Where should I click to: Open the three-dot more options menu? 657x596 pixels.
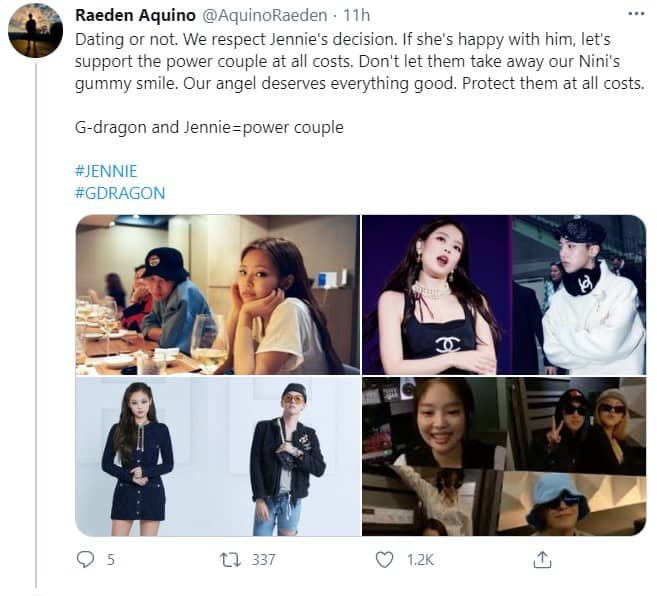(x=635, y=15)
